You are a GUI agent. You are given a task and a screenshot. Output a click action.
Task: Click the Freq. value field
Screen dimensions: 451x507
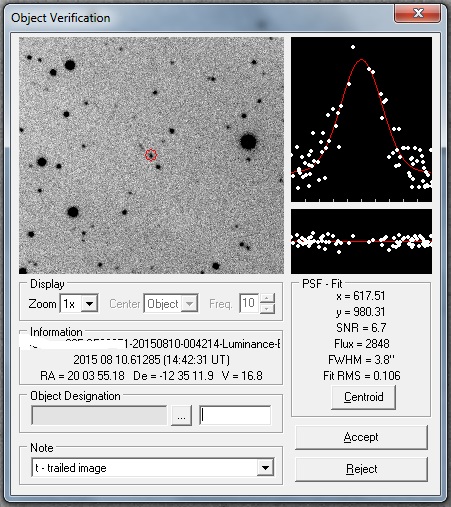[249, 303]
